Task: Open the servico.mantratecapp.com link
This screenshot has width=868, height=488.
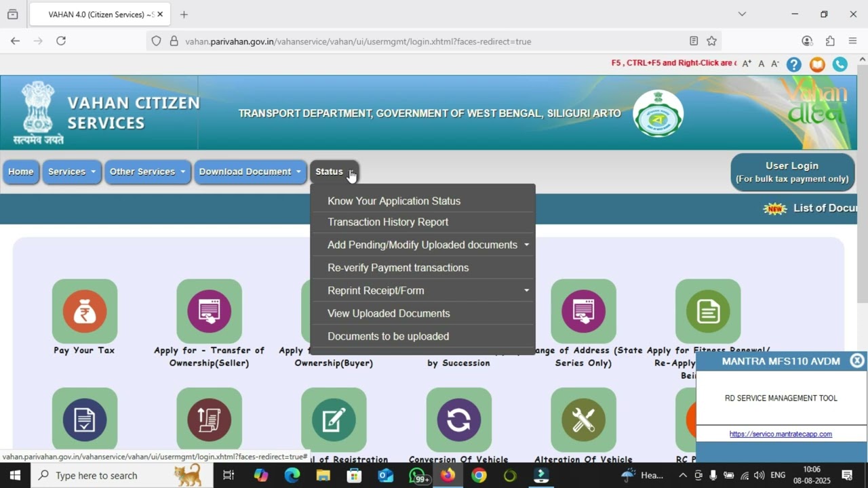Action: (x=781, y=434)
